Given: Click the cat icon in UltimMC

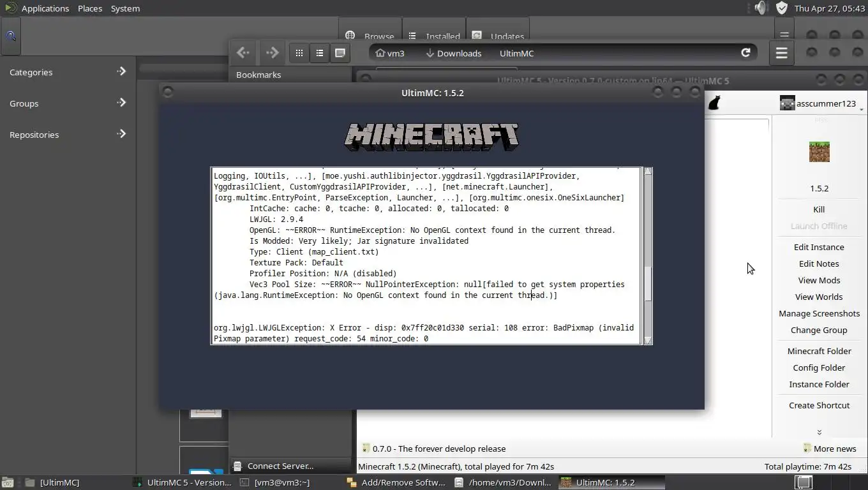Looking at the screenshot, I should [x=714, y=103].
